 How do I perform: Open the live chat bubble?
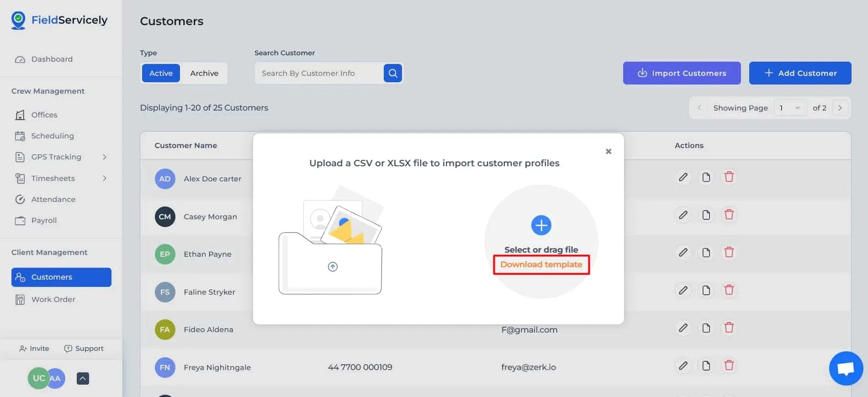tap(846, 368)
